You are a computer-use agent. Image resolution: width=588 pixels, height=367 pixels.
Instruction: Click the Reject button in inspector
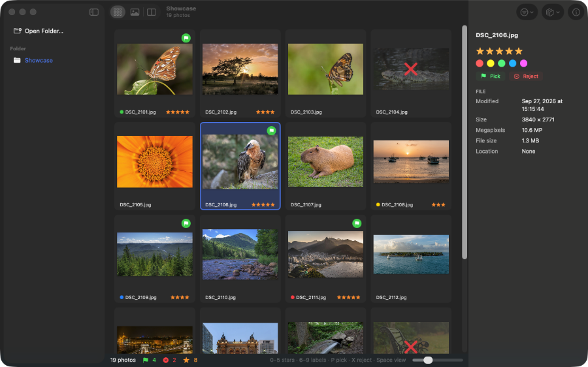pyautogui.click(x=526, y=76)
